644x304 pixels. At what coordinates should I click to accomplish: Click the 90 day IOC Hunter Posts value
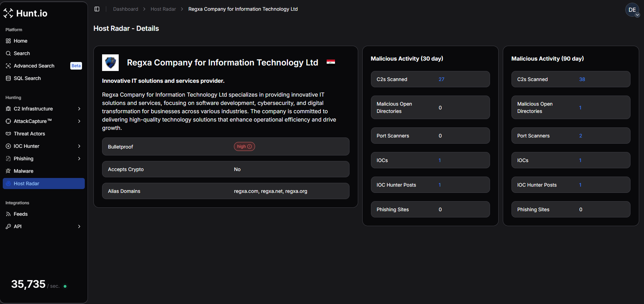pos(580,185)
